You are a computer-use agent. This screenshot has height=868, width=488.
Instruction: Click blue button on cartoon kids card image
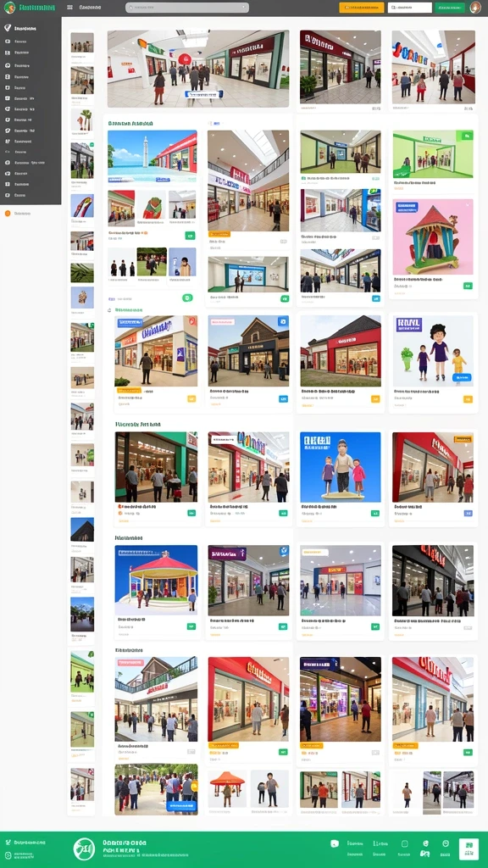462,377
